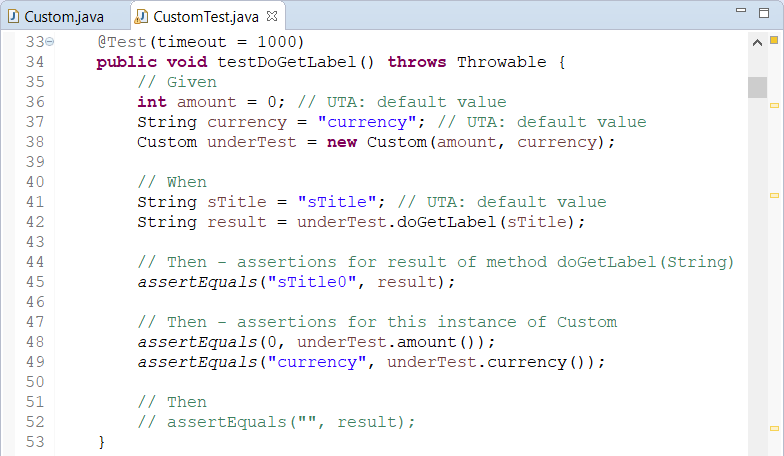Click the "// Then" comment on line 51
This screenshot has height=456, width=784.
pyautogui.click(x=172, y=402)
